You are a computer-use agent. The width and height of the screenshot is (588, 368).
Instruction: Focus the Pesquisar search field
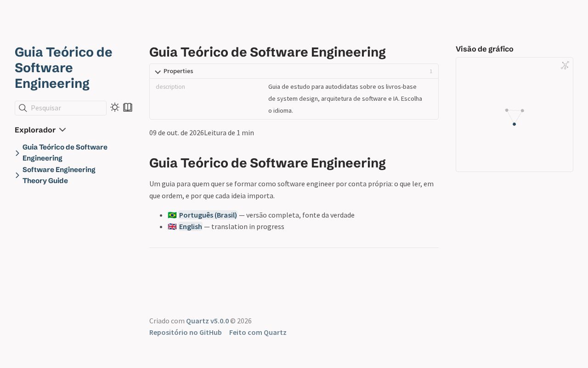click(x=61, y=108)
